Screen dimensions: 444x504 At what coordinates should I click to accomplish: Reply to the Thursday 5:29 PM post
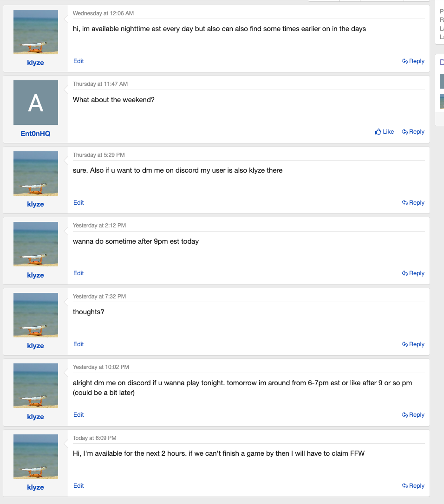click(413, 203)
